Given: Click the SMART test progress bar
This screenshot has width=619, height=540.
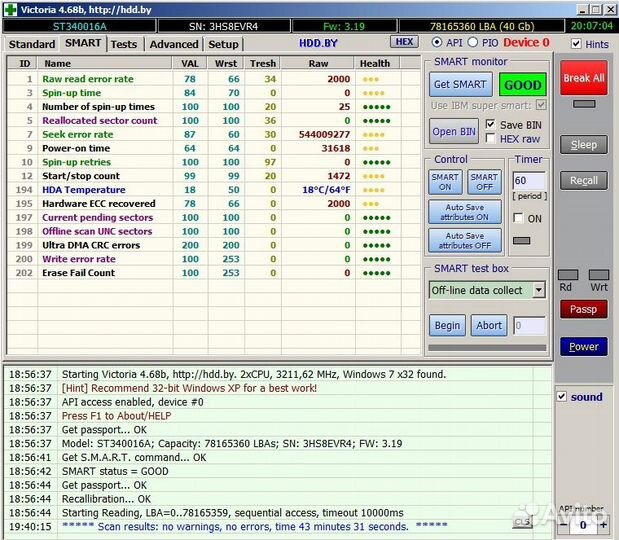Looking at the screenshot, I should [x=487, y=347].
